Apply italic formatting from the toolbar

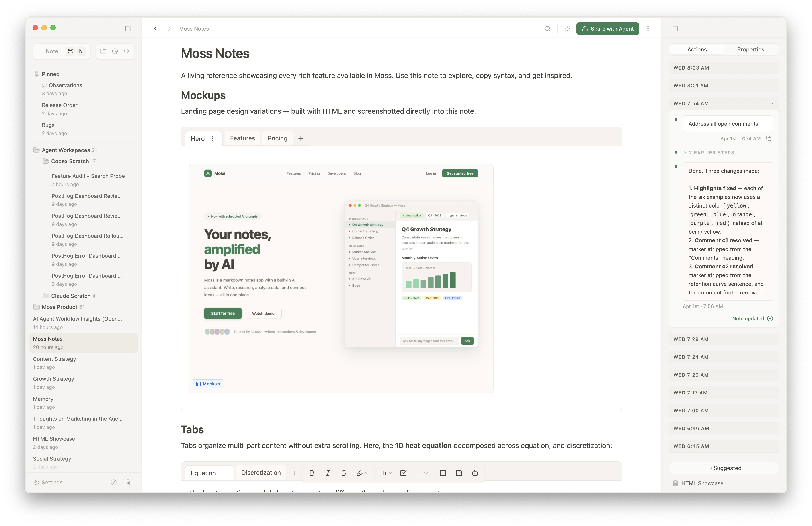point(328,473)
